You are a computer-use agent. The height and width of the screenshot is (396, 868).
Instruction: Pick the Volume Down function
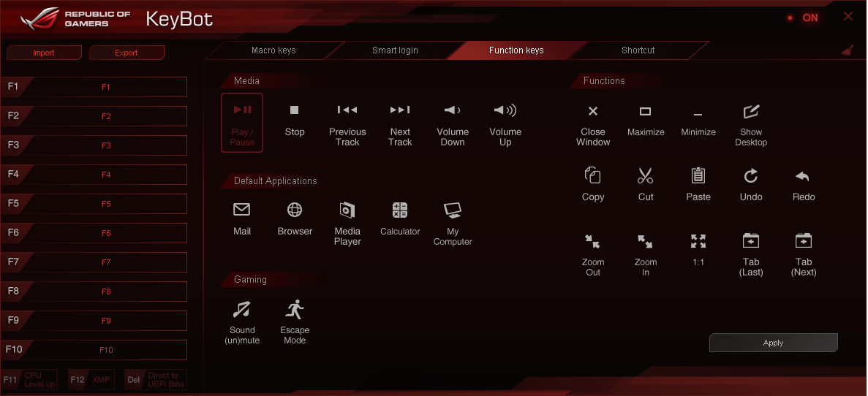click(x=452, y=125)
